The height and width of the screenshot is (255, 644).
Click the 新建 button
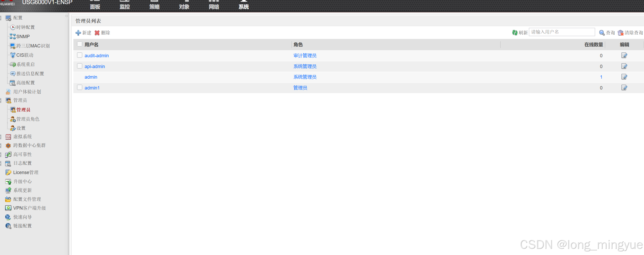point(83,33)
